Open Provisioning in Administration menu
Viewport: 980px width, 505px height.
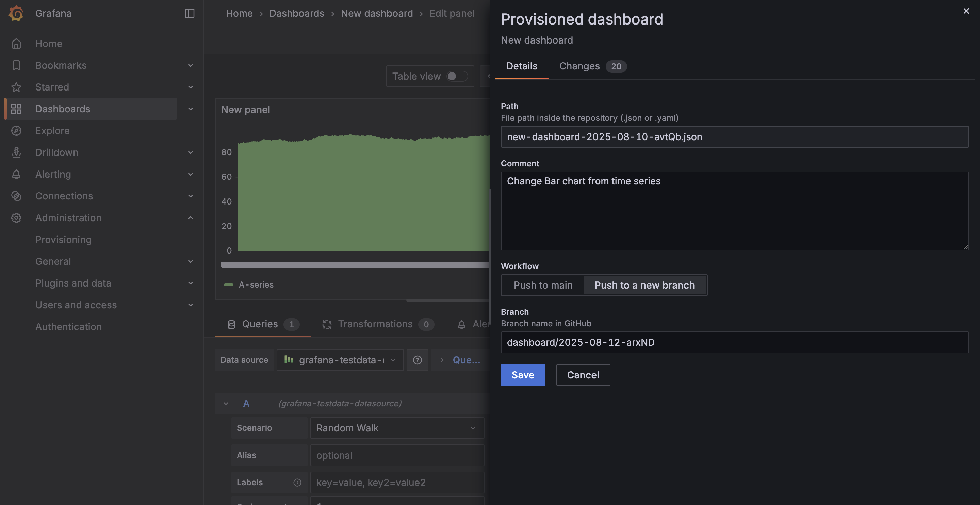coord(63,240)
